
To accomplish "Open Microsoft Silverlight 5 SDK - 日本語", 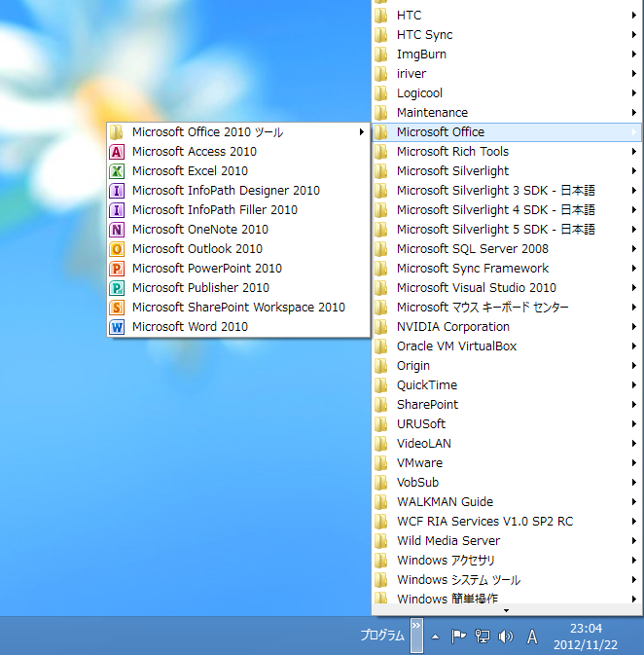I will pos(507,230).
